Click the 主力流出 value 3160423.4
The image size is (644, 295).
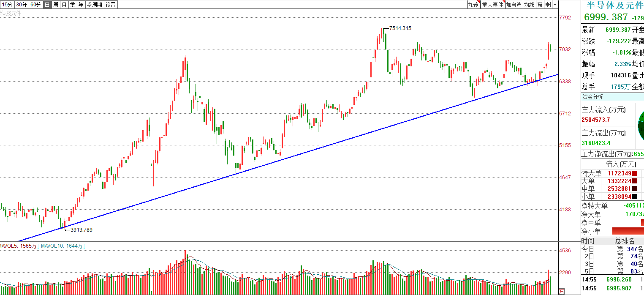[596, 143]
